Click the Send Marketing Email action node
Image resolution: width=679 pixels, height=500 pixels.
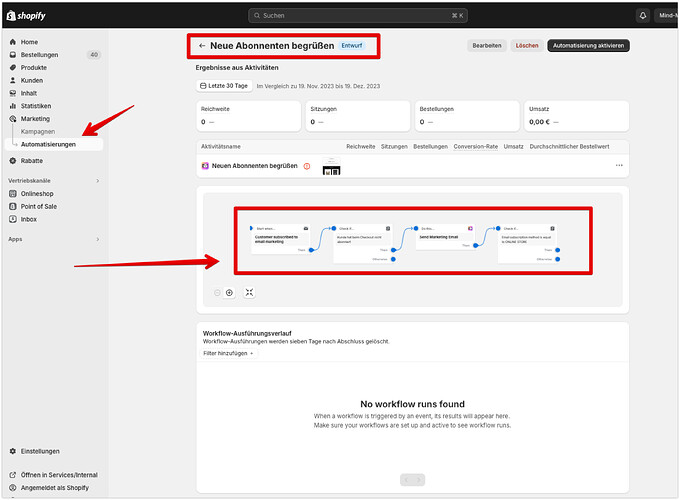pos(445,237)
